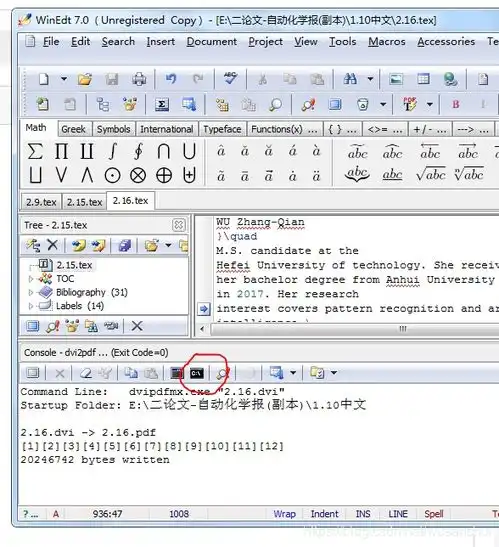The width and height of the screenshot is (499, 547).
Task: Select the Greek symbols tab
Action: click(73, 129)
